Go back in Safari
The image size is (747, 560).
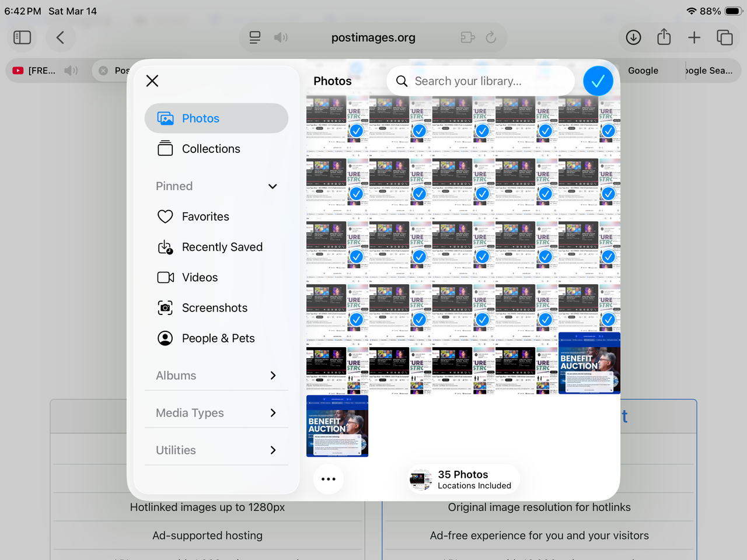pyautogui.click(x=60, y=37)
